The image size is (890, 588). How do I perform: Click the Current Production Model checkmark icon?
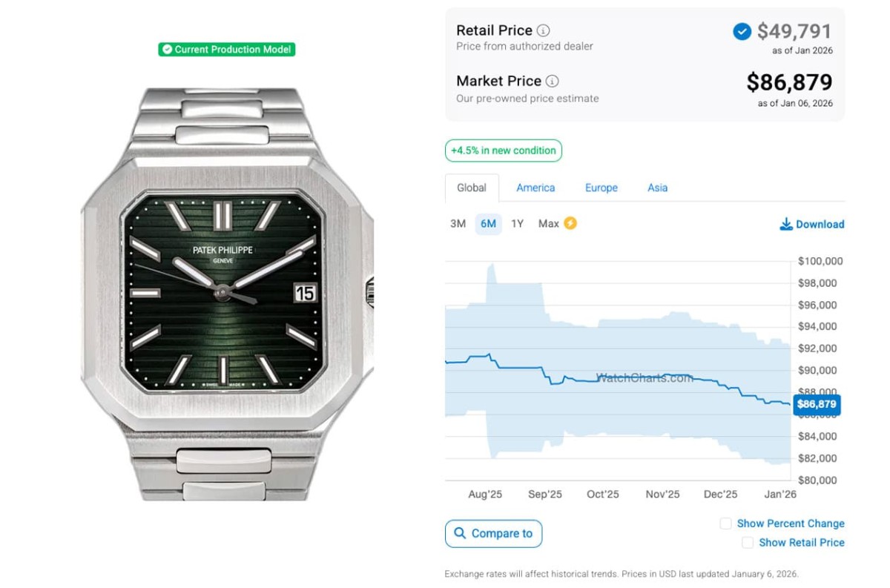point(167,50)
